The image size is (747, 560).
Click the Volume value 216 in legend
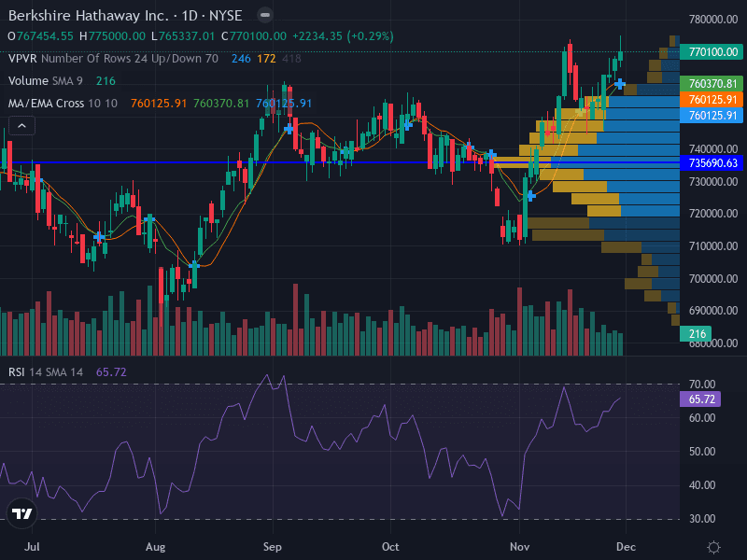(x=106, y=81)
